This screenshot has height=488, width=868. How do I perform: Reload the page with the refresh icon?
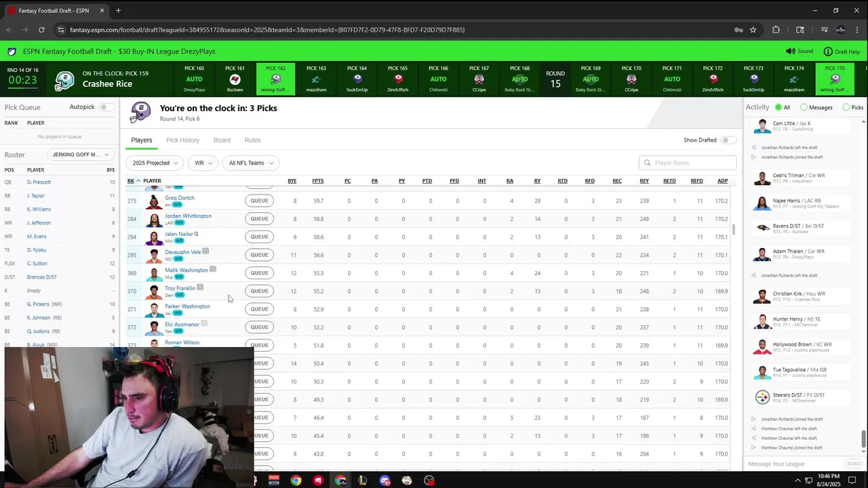tap(41, 30)
